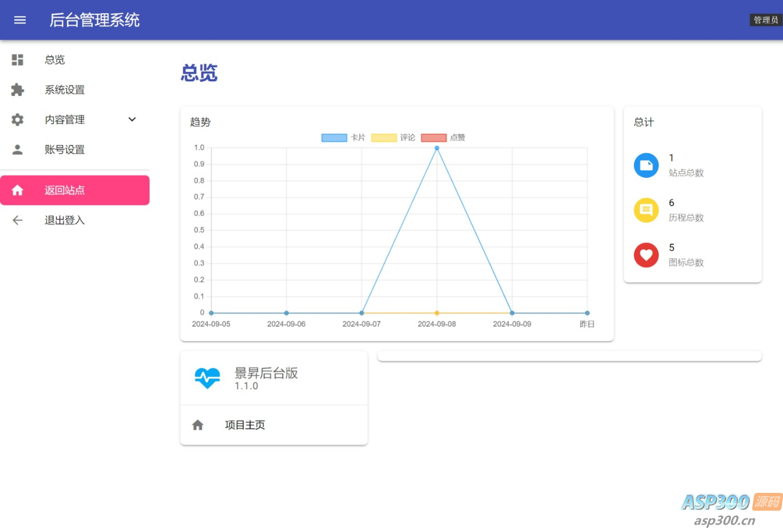This screenshot has height=532, width=783.
Task: Click the 景昇后台版 heartbeat logo icon
Action: click(207, 378)
